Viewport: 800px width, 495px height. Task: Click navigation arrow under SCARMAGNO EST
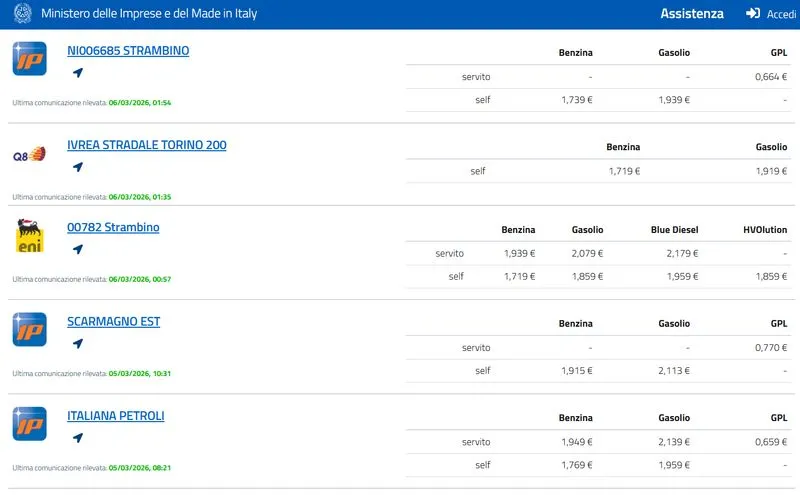coord(78,344)
